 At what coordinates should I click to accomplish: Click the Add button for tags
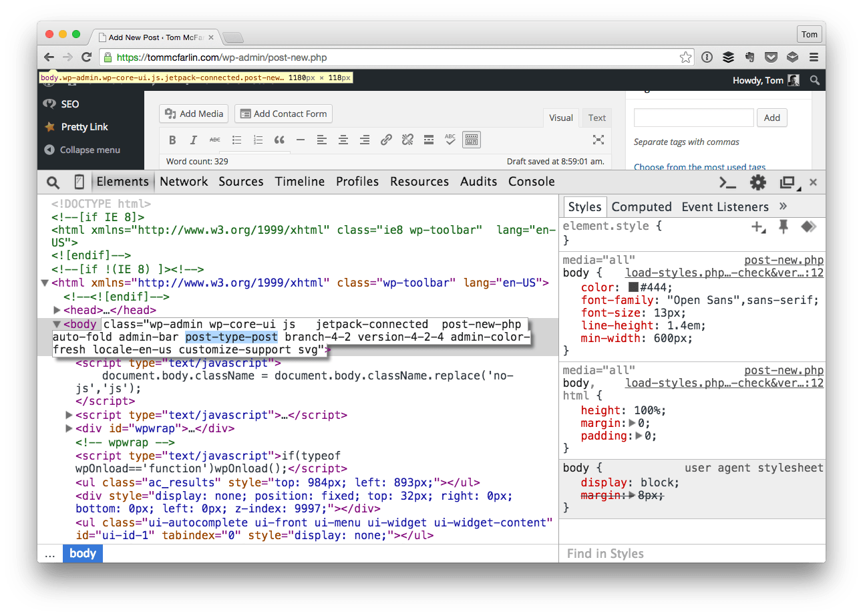pyautogui.click(x=772, y=118)
